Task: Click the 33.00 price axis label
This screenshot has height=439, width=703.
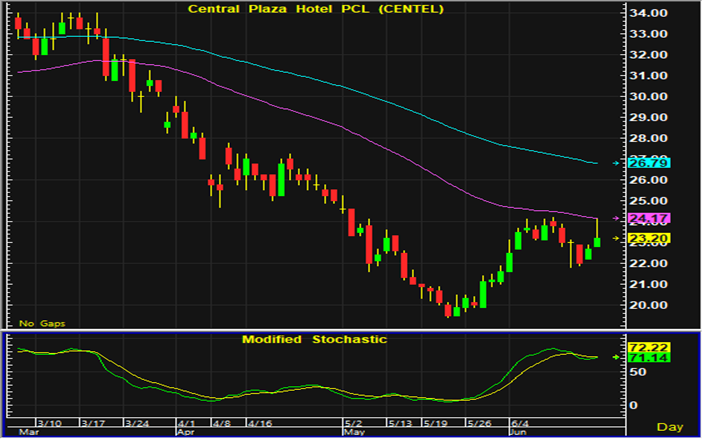Action: coord(648,34)
